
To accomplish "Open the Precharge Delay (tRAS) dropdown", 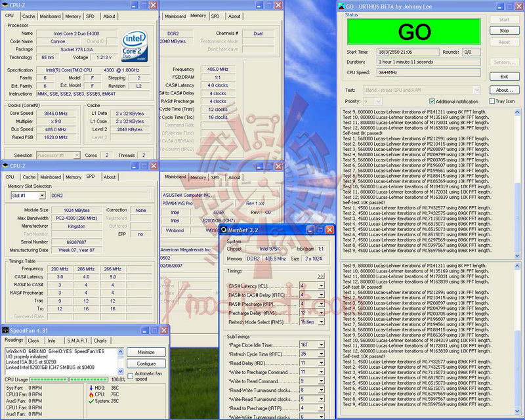I will point(321,313).
